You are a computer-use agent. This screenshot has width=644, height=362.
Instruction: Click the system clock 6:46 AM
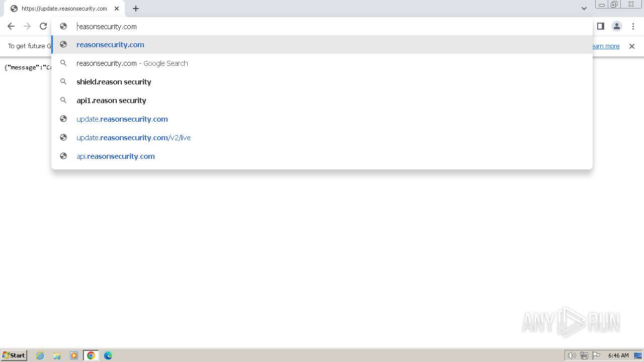click(x=618, y=355)
